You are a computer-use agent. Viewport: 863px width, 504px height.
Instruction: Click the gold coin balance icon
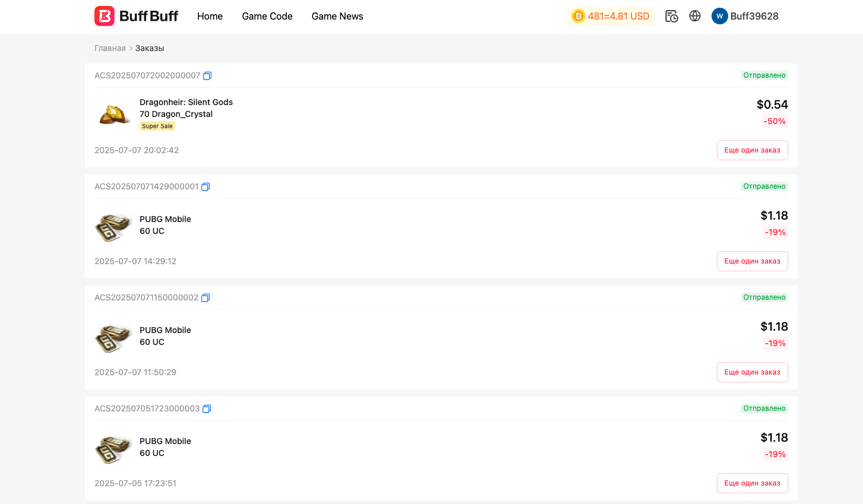pos(578,16)
